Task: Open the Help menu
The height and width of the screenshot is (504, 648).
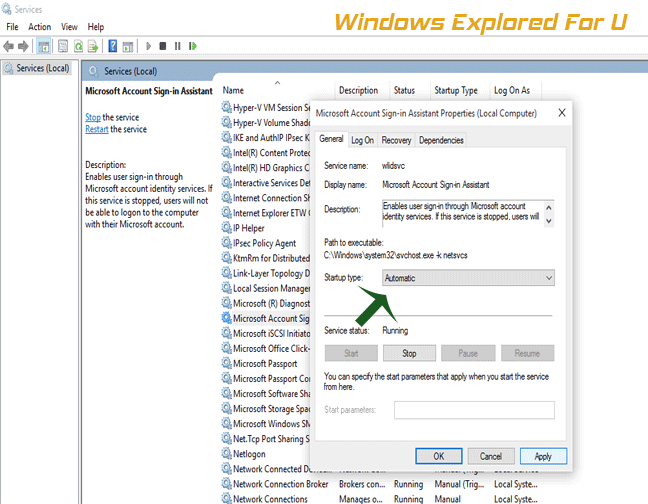Action: [95, 27]
